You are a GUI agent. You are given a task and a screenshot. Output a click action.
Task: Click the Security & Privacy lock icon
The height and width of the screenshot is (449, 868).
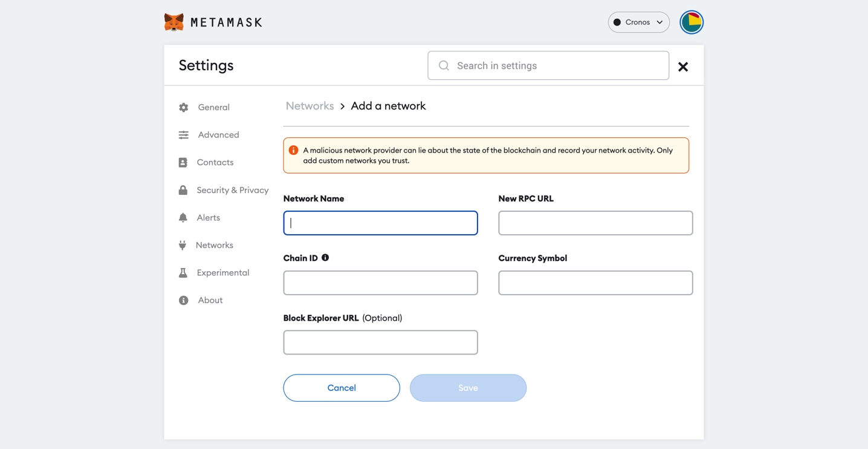pos(183,190)
